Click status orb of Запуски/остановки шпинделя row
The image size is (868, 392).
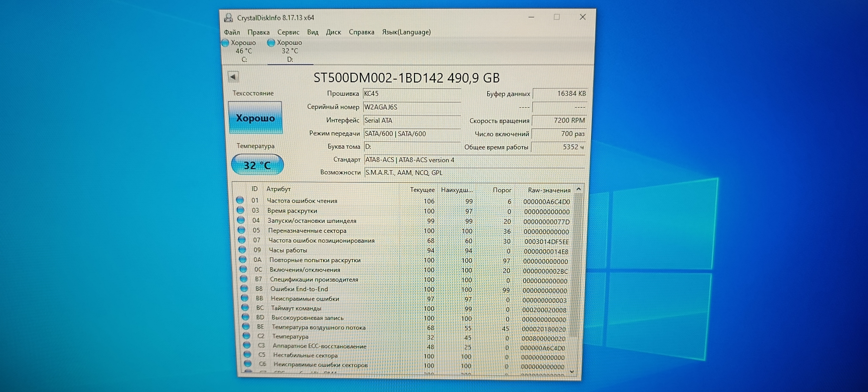coord(241,220)
